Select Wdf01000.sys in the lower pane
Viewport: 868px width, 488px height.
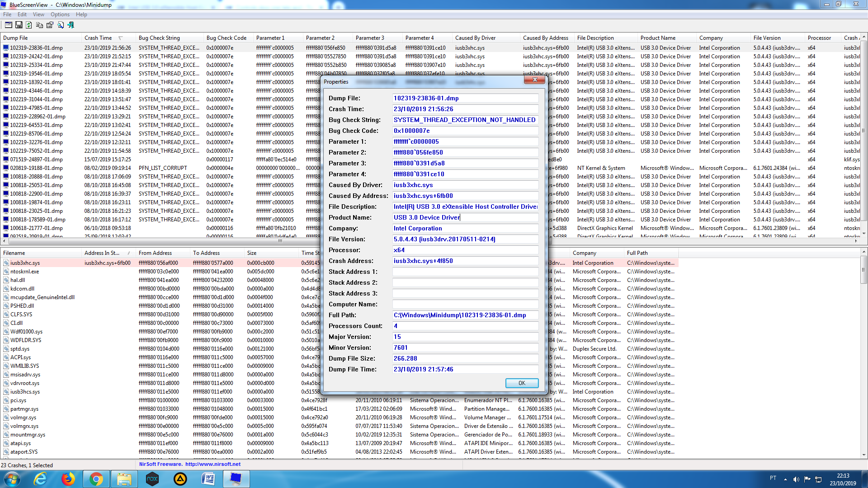click(26, 332)
